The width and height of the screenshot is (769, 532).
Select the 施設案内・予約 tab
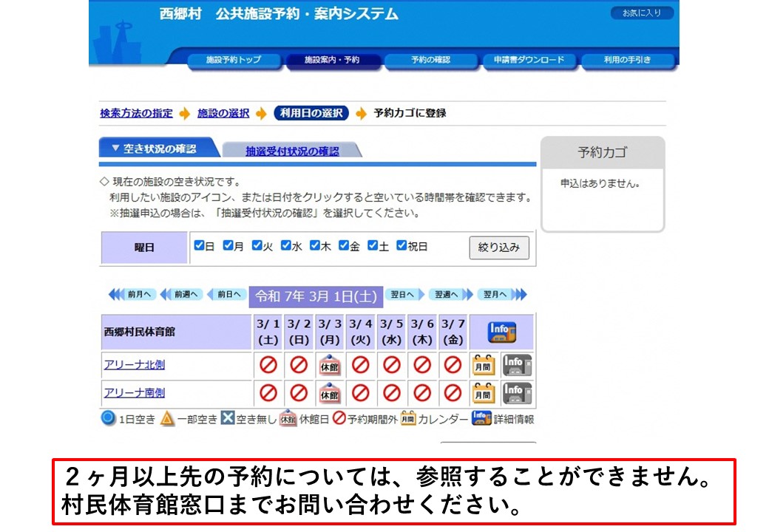click(x=332, y=60)
